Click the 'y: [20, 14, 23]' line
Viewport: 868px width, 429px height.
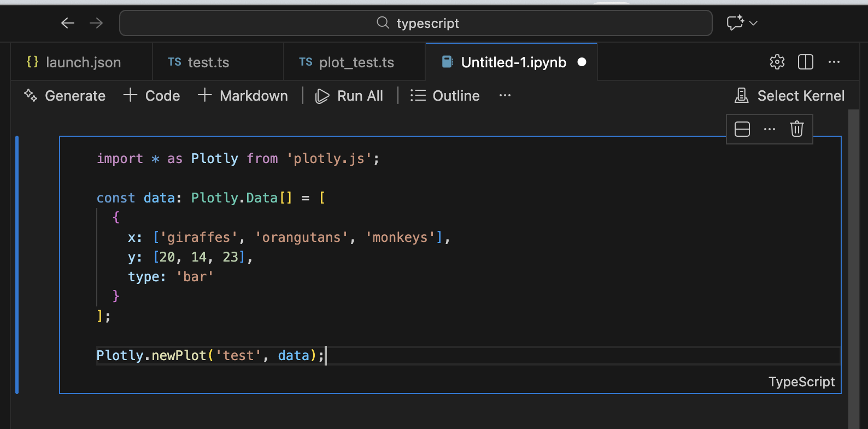tap(190, 257)
